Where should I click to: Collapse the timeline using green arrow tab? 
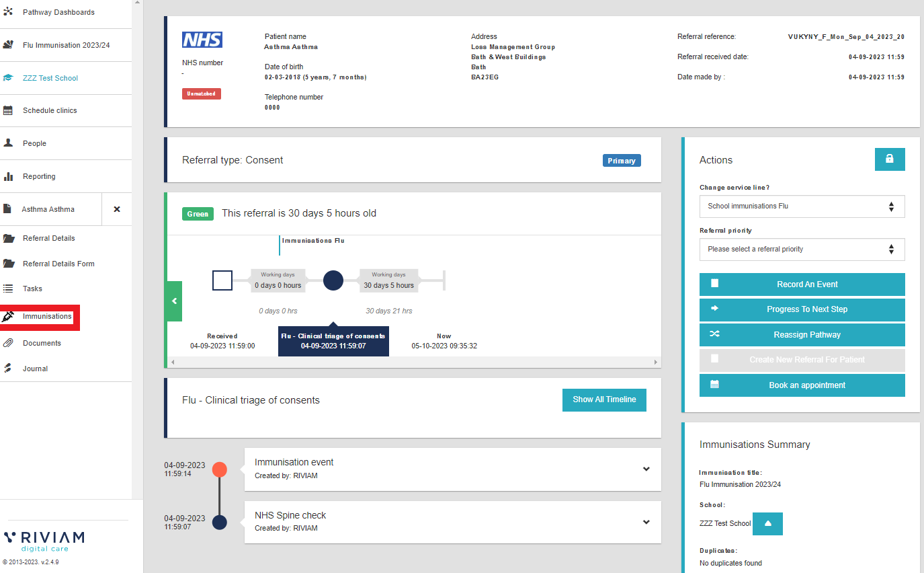coord(173,301)
